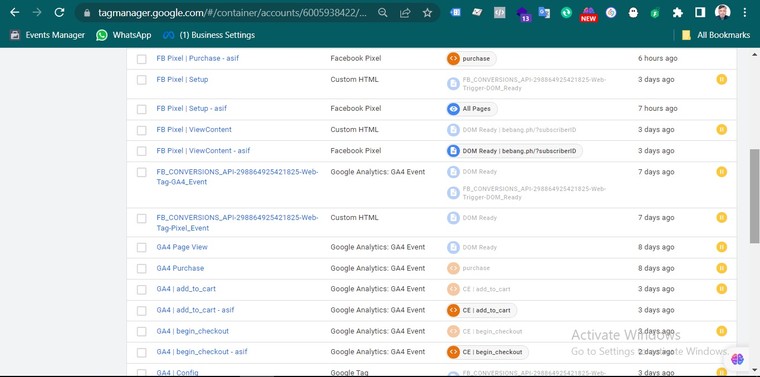The width and height of the screenshot is (760, 377).
Task: Click the paused icon on FB Pixel | Setup row
Action: [721, 79]
